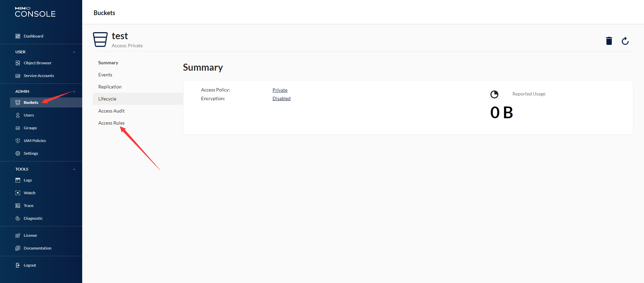Collapse the TOOLS section arrow
644x283 pixels.
[x=74, y=169]
